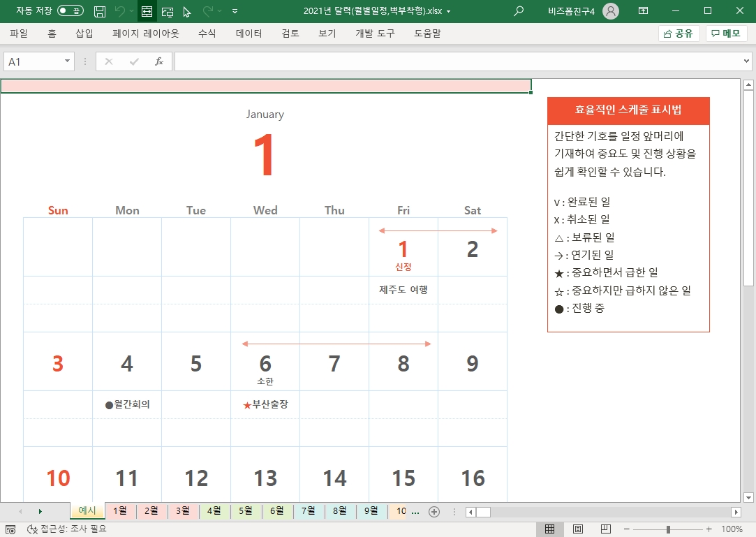756x537 pixels.
Task: Open the Undo history dropdown arrow
Action: tap(132, 11)
